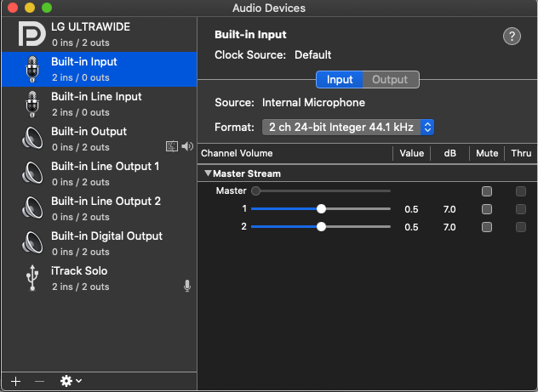The width and height of the screenshot is (538, 392).
Task: Open the gear actions menu
Action: click(71, 381)
